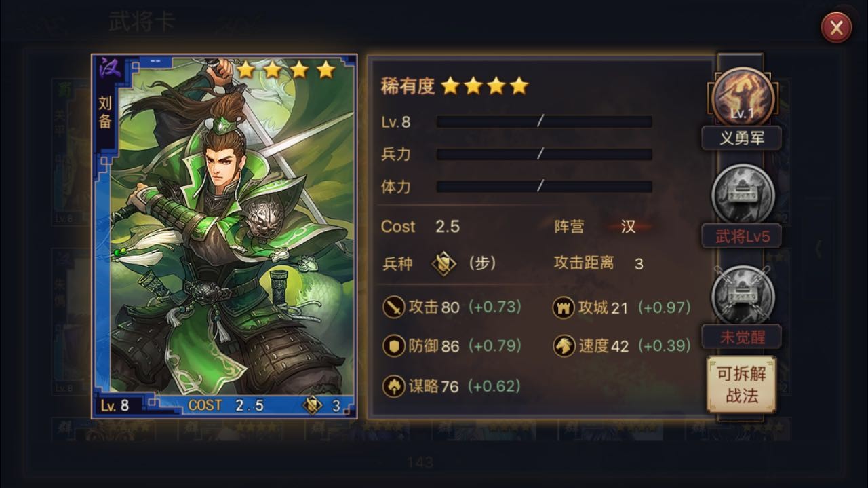Click the 武将Lv5 unlock label
The height and width of the screenshot is (488, 868).
tap(741, 236)
